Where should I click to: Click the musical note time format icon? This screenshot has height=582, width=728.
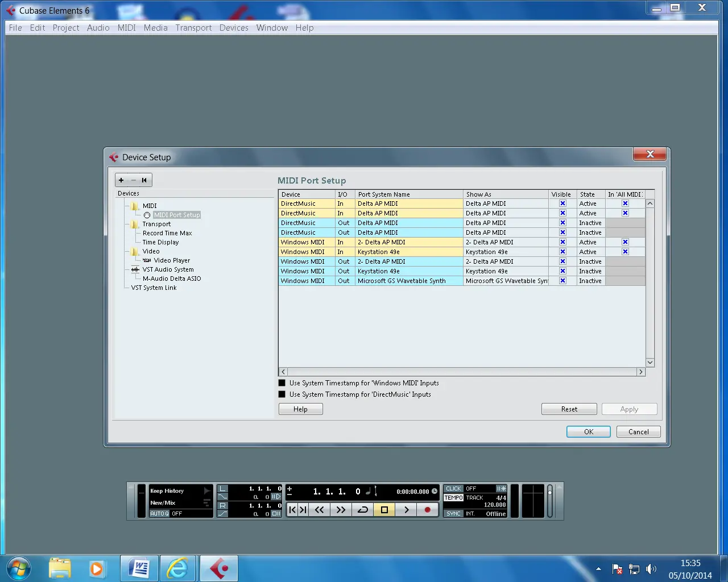pyautogui.click(x=368, y=491)
